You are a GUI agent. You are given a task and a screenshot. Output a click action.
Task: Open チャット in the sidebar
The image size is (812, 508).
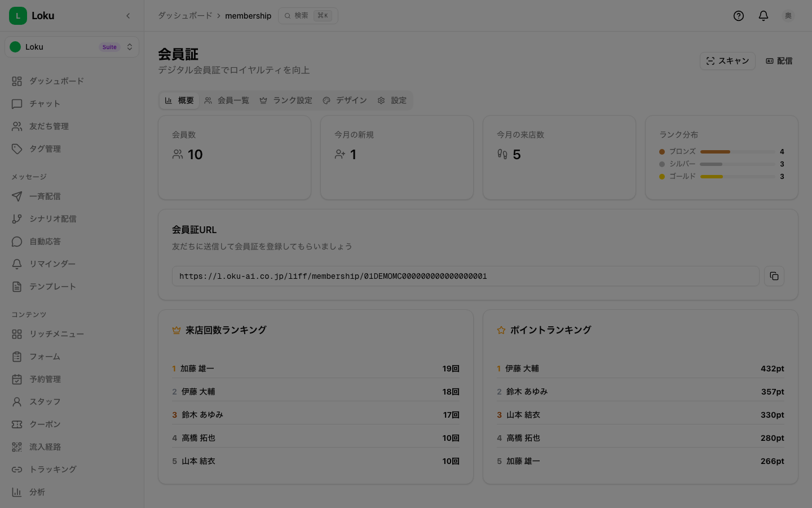(72, 104)
